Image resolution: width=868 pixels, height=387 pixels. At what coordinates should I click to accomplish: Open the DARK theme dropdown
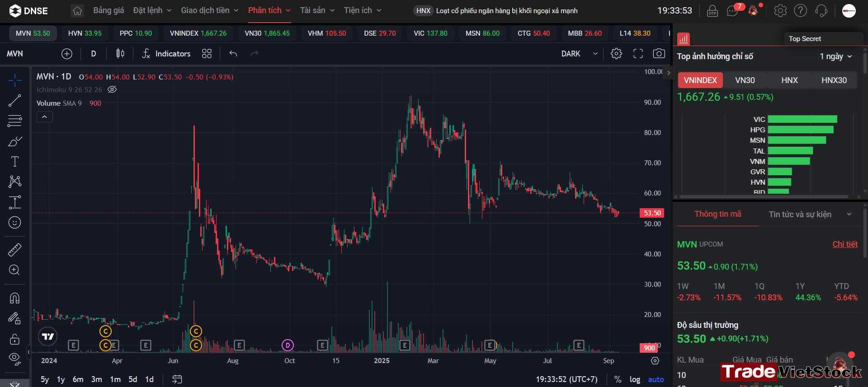(x=580, y=54)
